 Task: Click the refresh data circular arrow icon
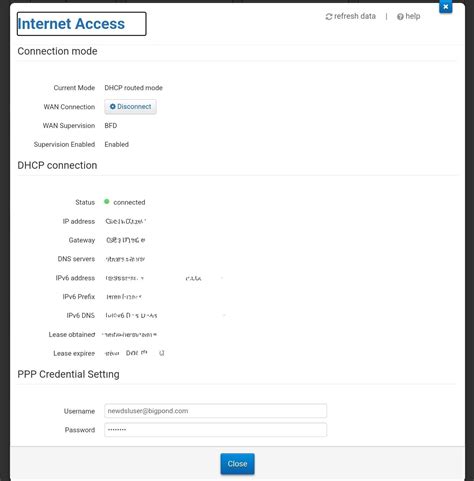tap(329, 17)
